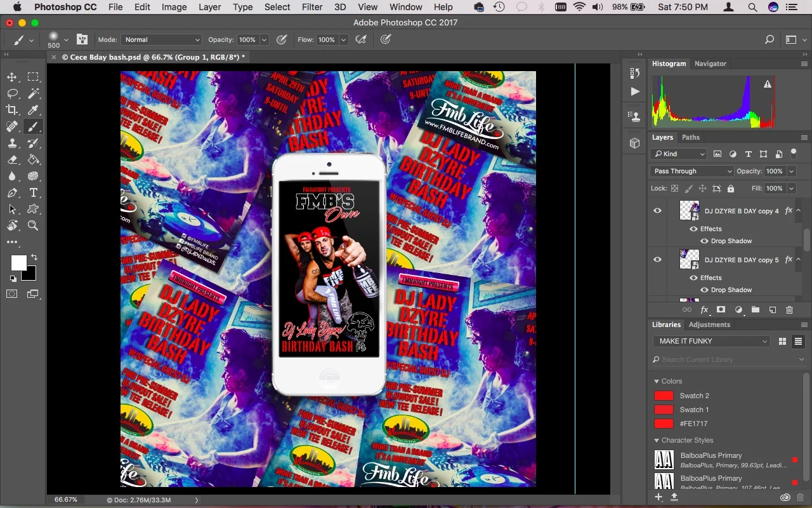812x508 pixels.
Task: Switch to the Adjustments tab
Action: pyautogui.click(x=709, y=324)
